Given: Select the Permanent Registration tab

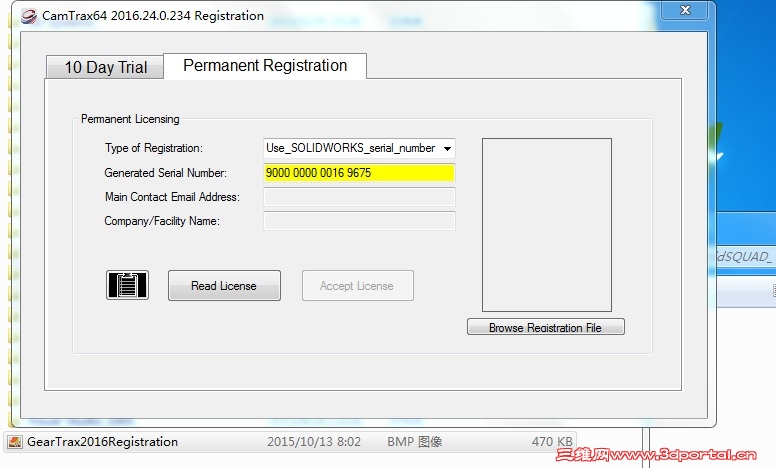Looking at the screenshot, I should click(x=265, y=66).
